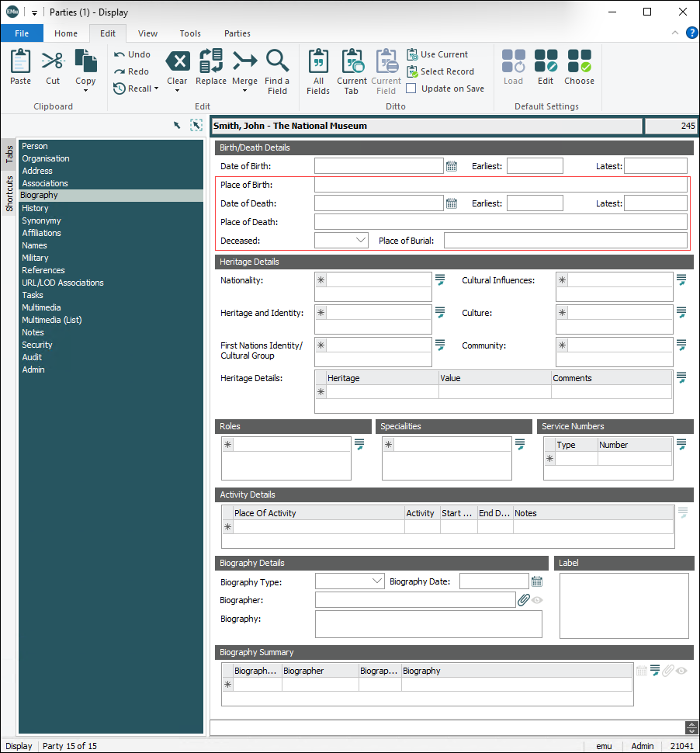
Task: Click the Clear field icon
Action: [x=177, y=61]
